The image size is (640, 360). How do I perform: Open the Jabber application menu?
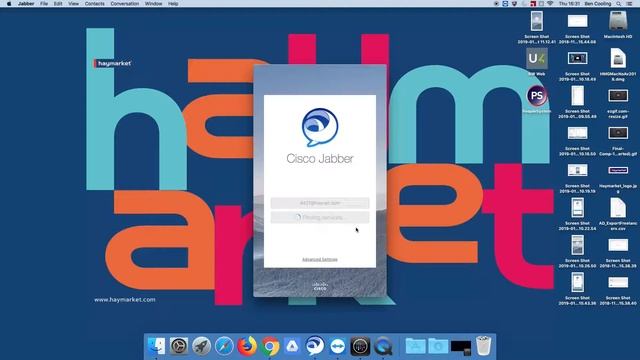point(26,4)
